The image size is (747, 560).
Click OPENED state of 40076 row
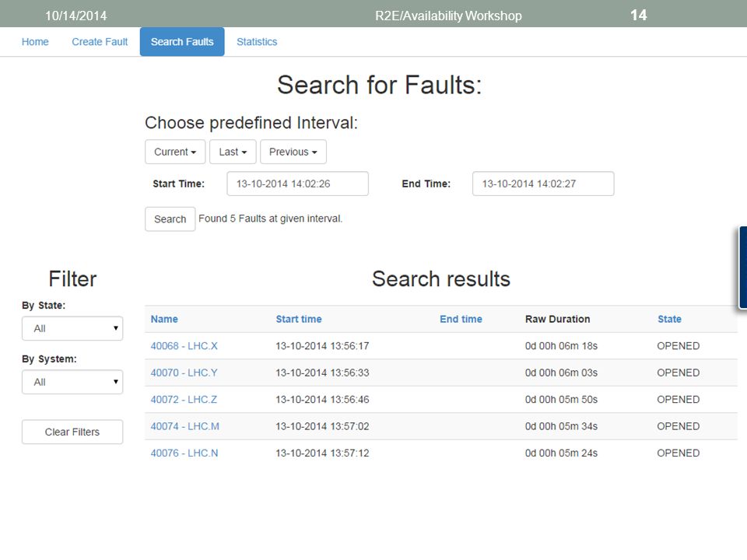tap(679, 453)
